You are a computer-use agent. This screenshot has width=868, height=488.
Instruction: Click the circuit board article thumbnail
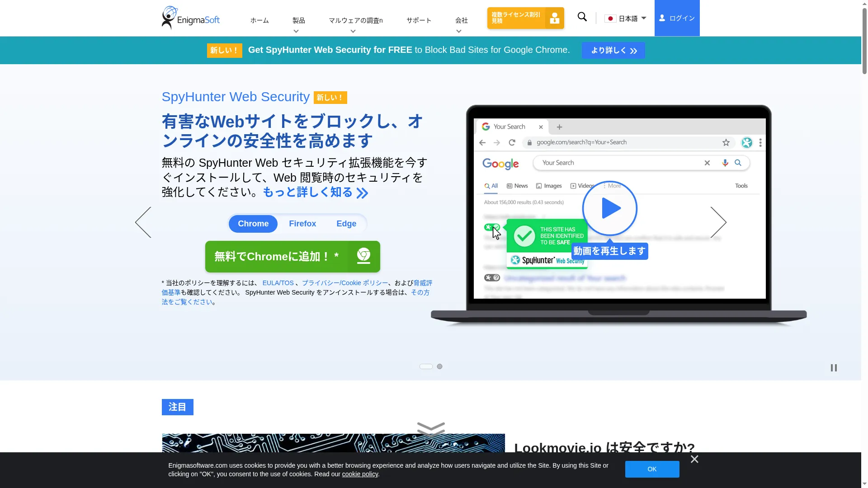coord(333,443)
